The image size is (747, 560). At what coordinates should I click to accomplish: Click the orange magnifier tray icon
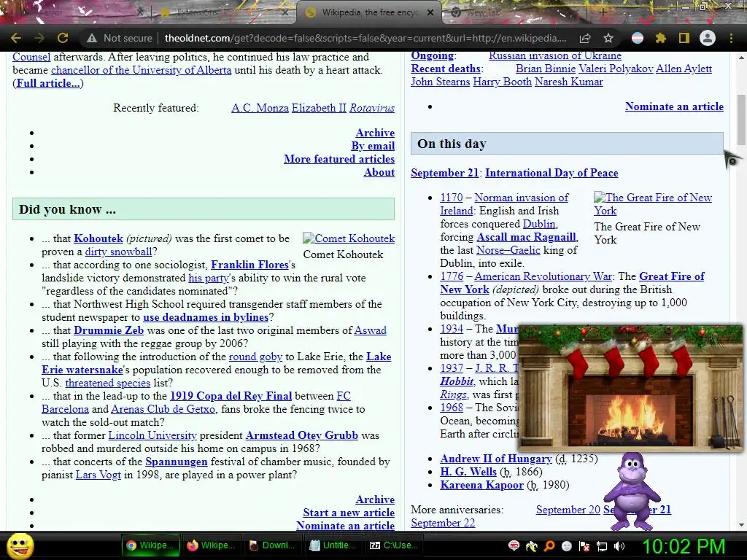549,546
